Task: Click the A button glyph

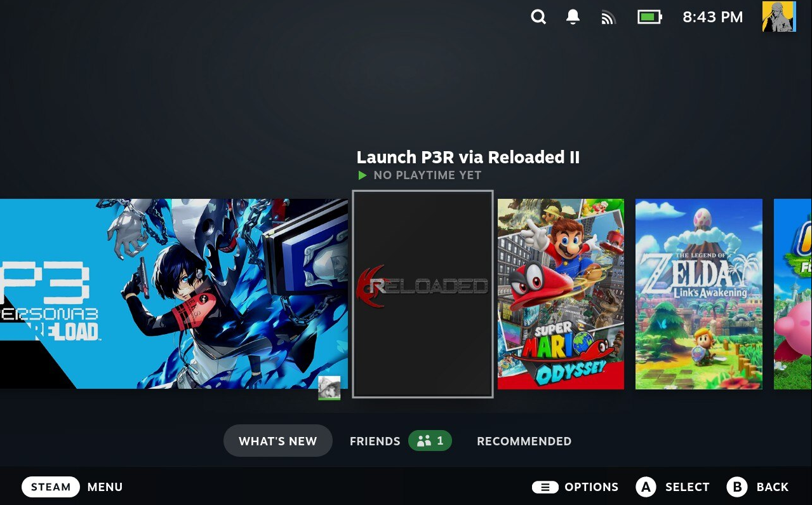Action: point(646,487)
